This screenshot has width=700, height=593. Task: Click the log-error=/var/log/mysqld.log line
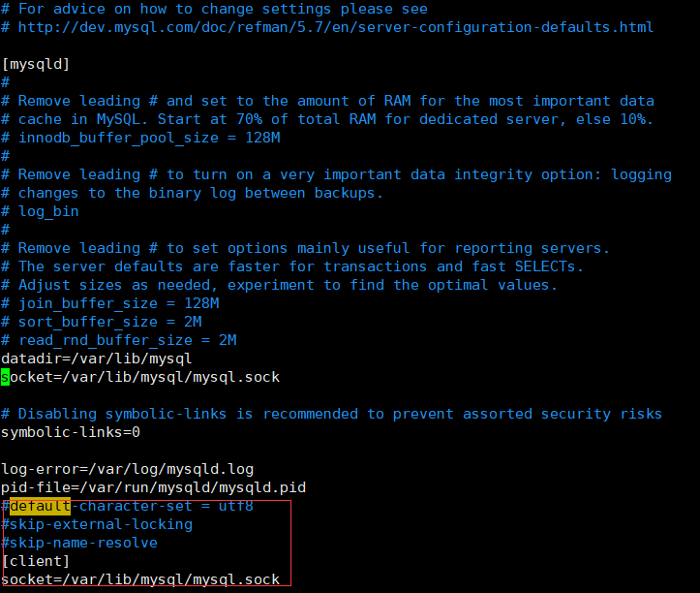click(x=127, y=469)
